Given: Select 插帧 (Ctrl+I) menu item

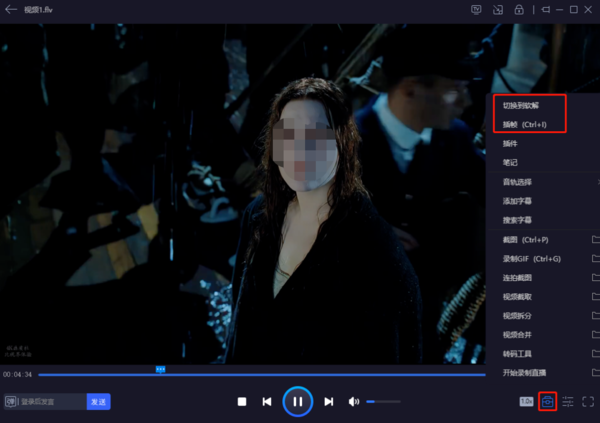Looking at the screenshot, I should pos(523,124).
